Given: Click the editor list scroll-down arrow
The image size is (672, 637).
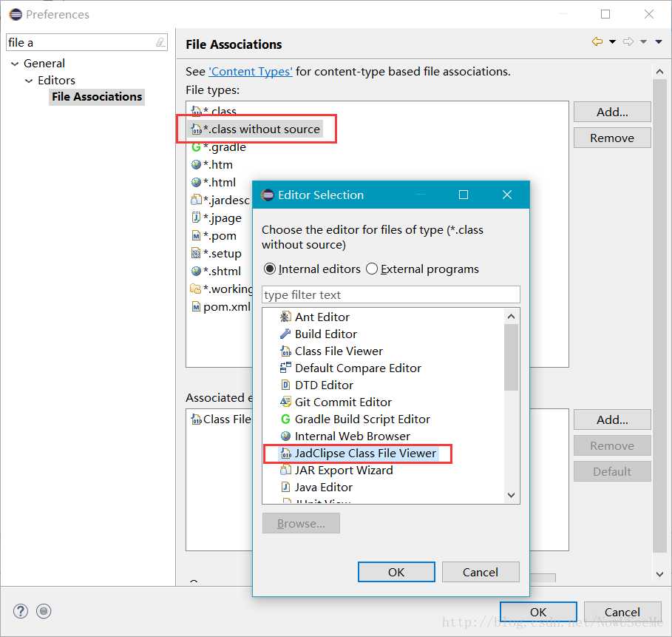Looking at the screenshot, I should click(511, 495).
